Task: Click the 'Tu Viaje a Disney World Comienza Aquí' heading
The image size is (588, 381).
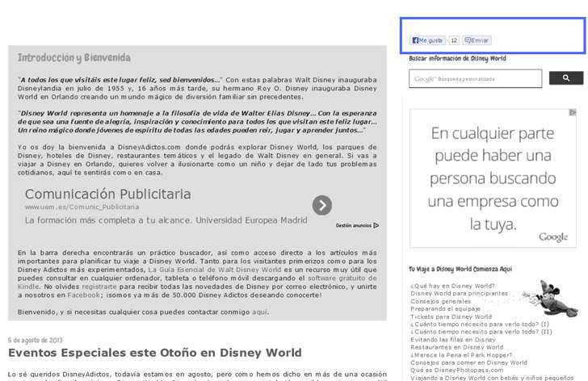Action: pyautogui.click(x=460, y=269)
